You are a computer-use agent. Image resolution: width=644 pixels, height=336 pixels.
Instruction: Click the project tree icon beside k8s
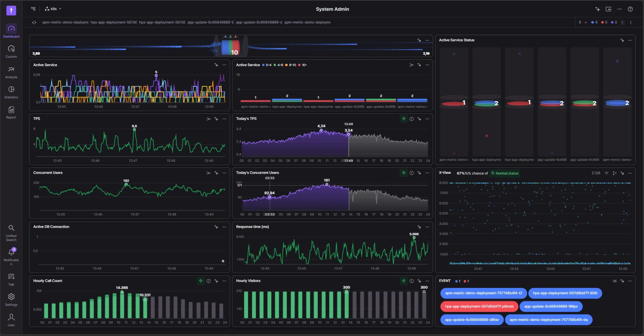tap(33, 9)
